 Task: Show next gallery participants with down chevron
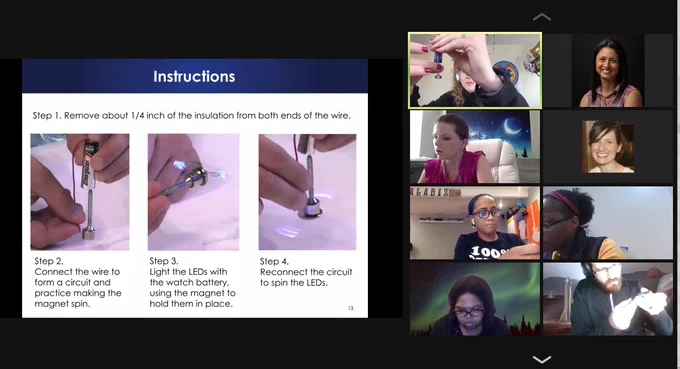pos(542,359)
